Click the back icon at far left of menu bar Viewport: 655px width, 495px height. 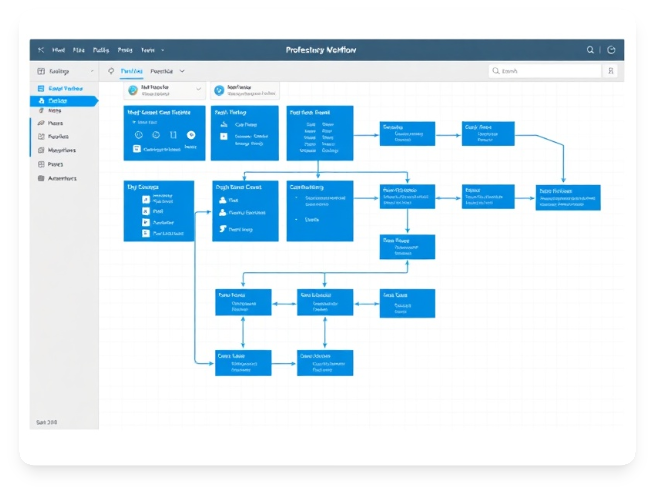pyautogui.click(x=41, y=49)
